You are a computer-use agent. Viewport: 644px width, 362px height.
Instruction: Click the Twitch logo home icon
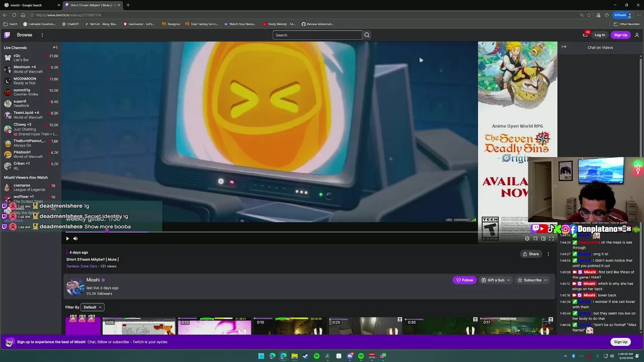[7, 35]
